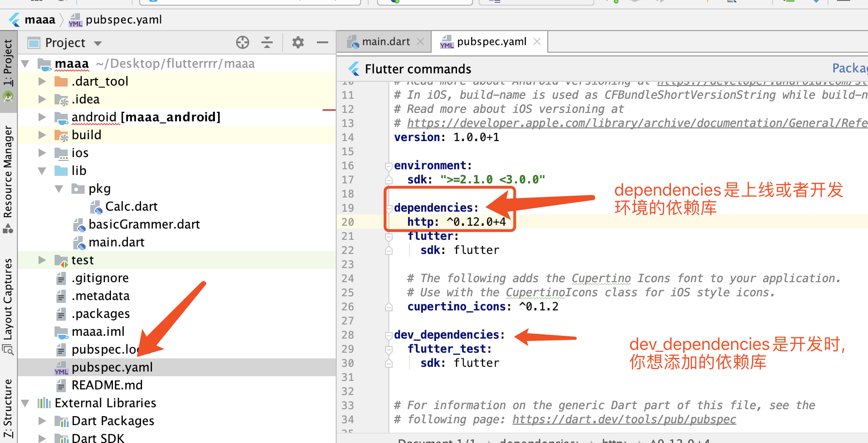Click line number 20 in the gutter

[347, 222]
